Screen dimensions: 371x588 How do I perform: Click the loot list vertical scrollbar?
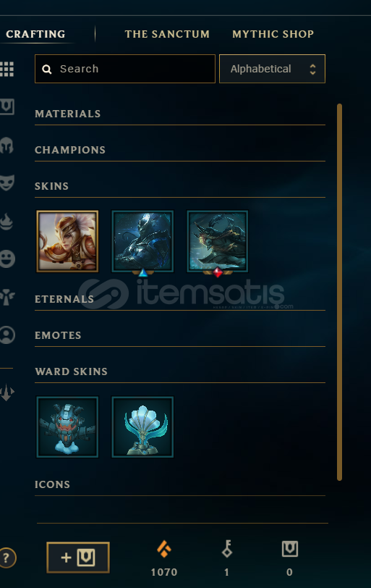(x=340, y=292)
